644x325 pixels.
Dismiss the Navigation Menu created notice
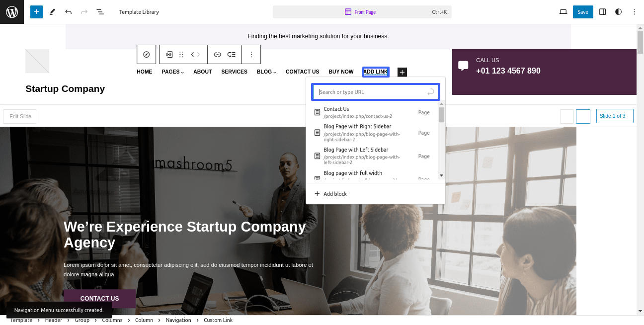point(59,310)
